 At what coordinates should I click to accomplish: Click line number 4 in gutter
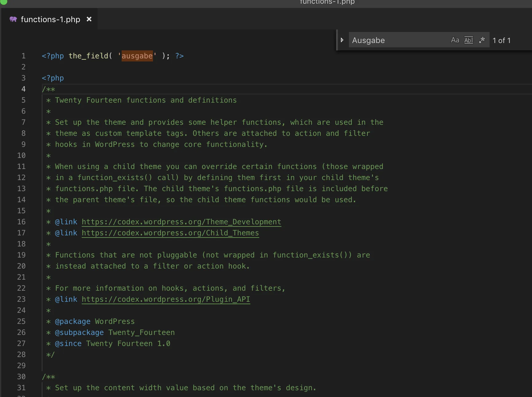point(23,89)
